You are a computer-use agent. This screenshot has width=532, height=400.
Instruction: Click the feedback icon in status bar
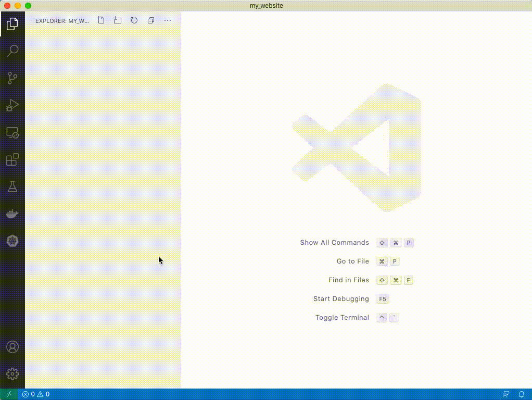pos(506,394)
